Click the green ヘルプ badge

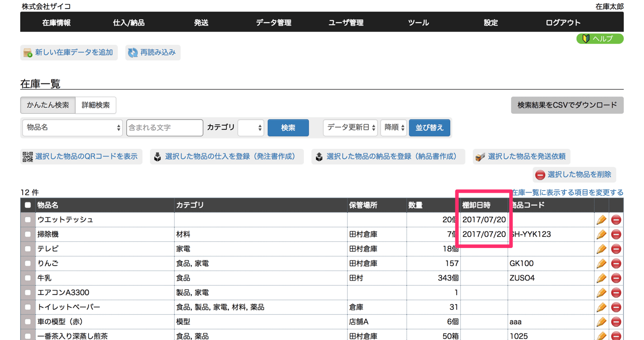pyautogui.click(x=600, y=39)
